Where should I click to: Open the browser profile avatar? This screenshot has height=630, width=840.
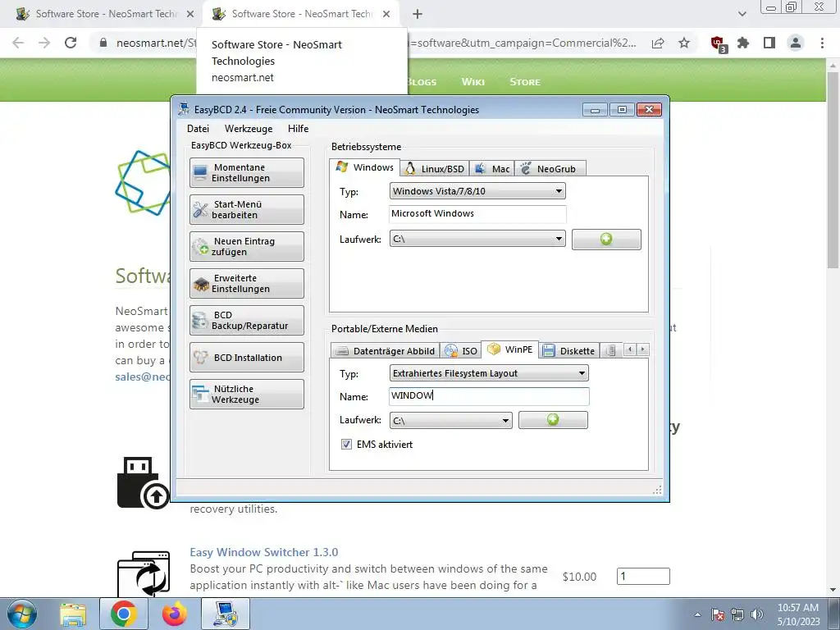(796, 43)
